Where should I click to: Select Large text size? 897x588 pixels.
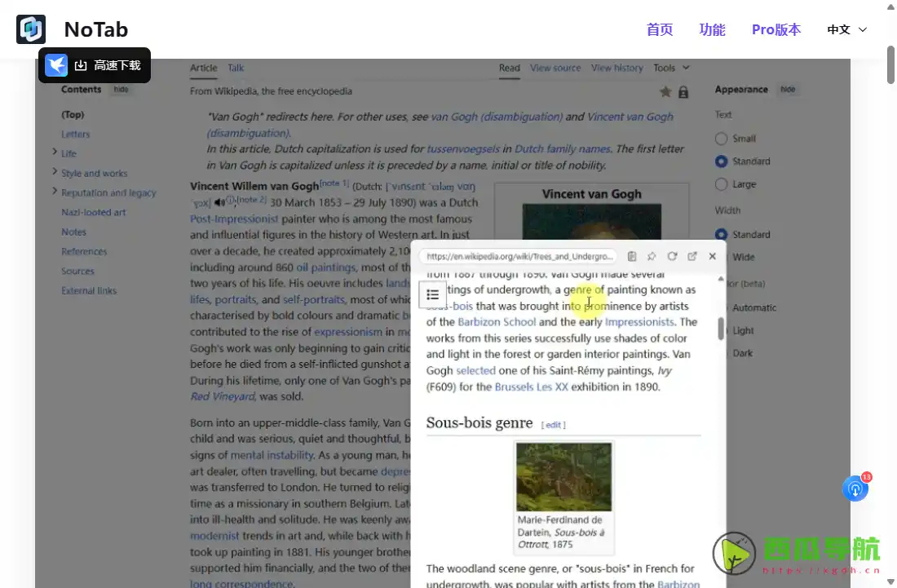tap(722, 184)
